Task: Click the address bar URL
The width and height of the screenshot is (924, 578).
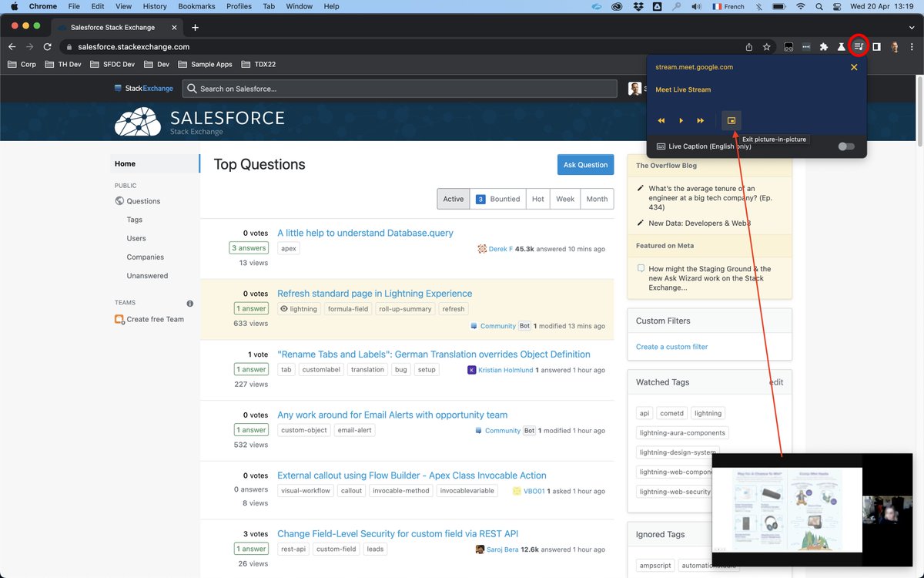Action: pyautogui.click(x=133, y=47)
